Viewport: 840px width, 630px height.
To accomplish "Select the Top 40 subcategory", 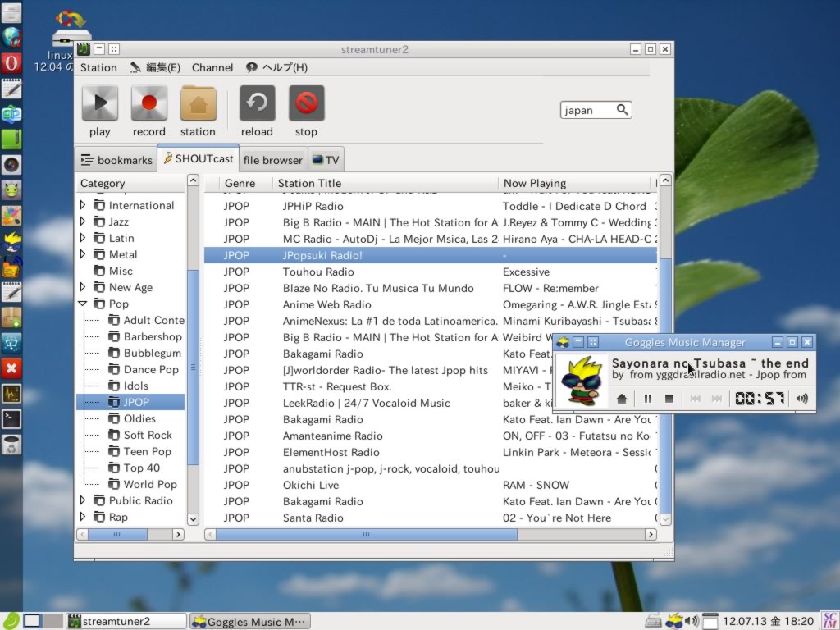I will tap(141, 468).
